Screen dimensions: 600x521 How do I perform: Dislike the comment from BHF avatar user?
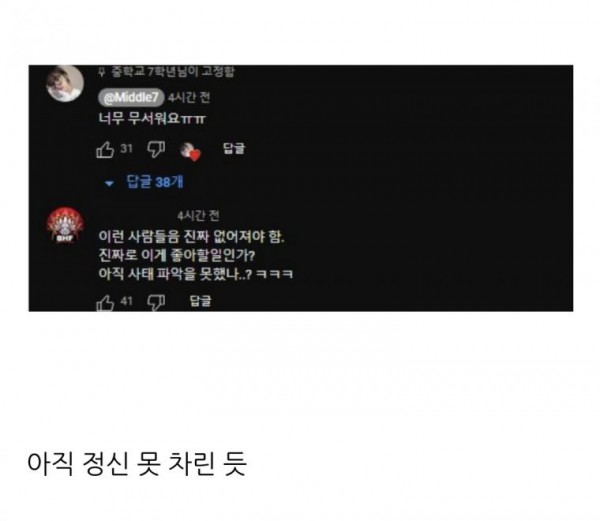pos(156,303)
